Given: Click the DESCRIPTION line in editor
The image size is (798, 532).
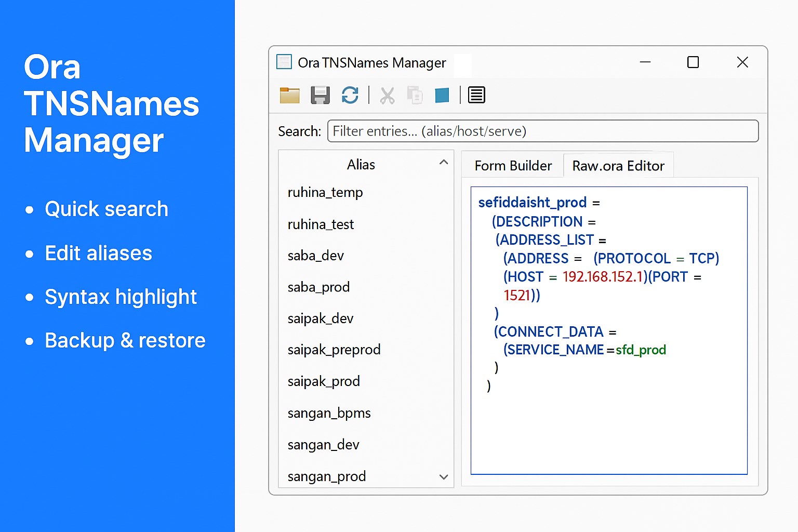Looking at the screenshot, I should coord(543,222).
